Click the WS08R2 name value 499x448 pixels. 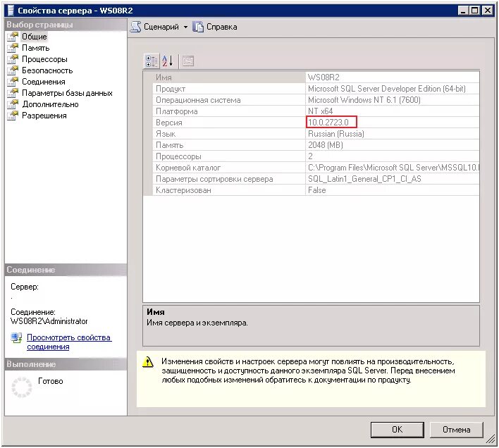coord(324,77)
